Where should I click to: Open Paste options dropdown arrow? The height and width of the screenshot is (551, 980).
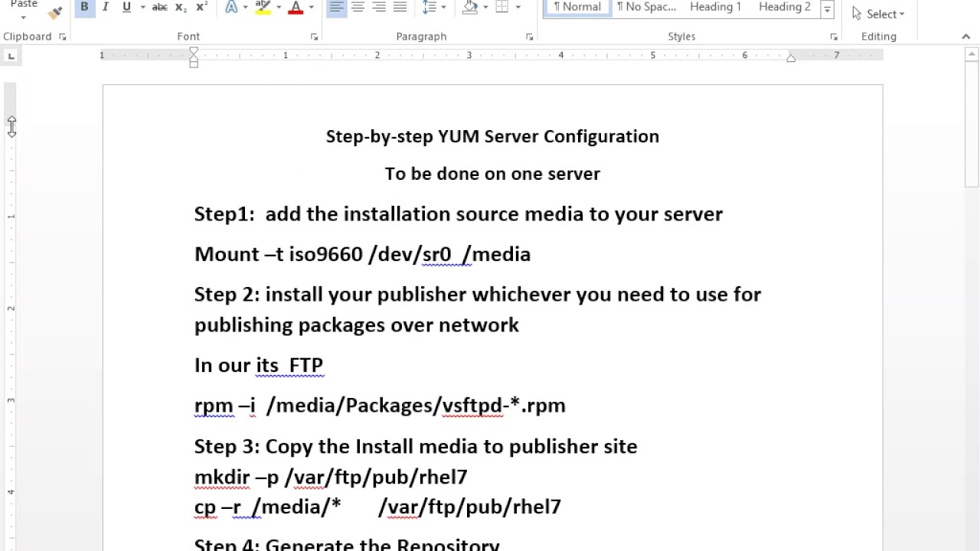[x=23, y=16]
